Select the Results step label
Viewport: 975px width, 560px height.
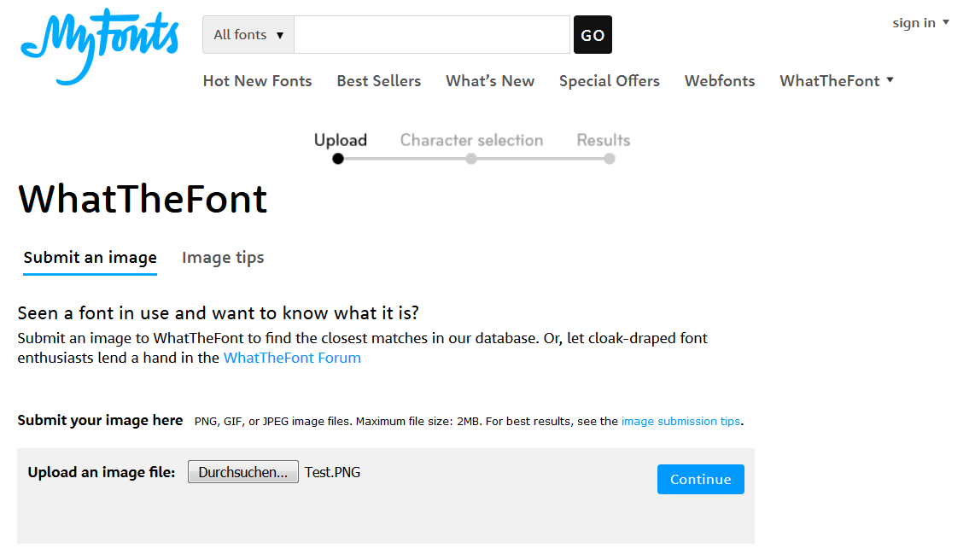pyautogui.click(x=603, y=140)
